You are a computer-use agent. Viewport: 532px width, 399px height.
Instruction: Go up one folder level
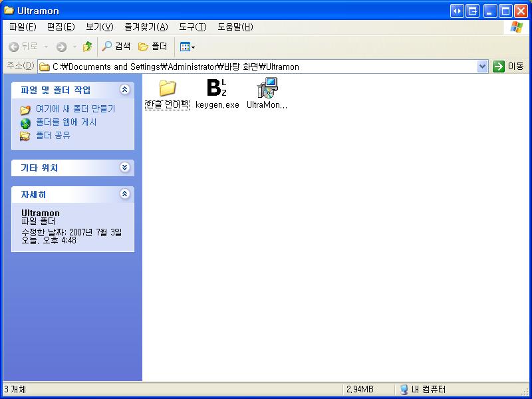[x=88, y=47]
